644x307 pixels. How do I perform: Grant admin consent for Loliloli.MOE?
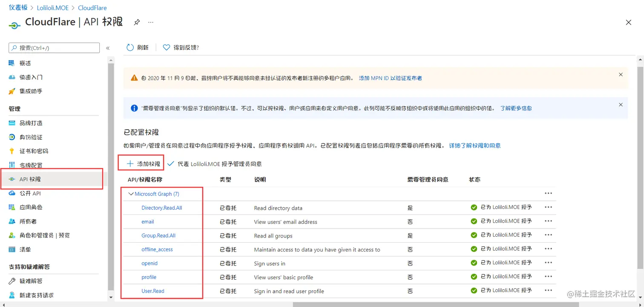(215, 164)
